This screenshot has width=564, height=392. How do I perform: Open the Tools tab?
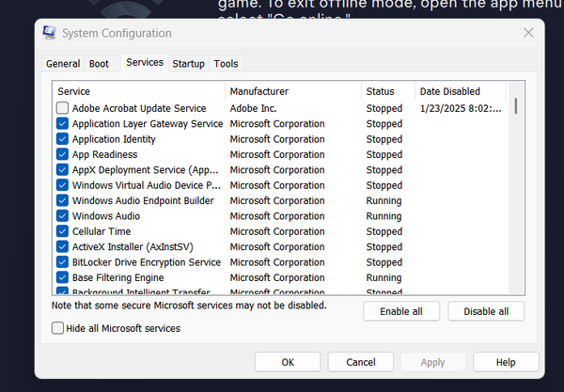[226, 64]
